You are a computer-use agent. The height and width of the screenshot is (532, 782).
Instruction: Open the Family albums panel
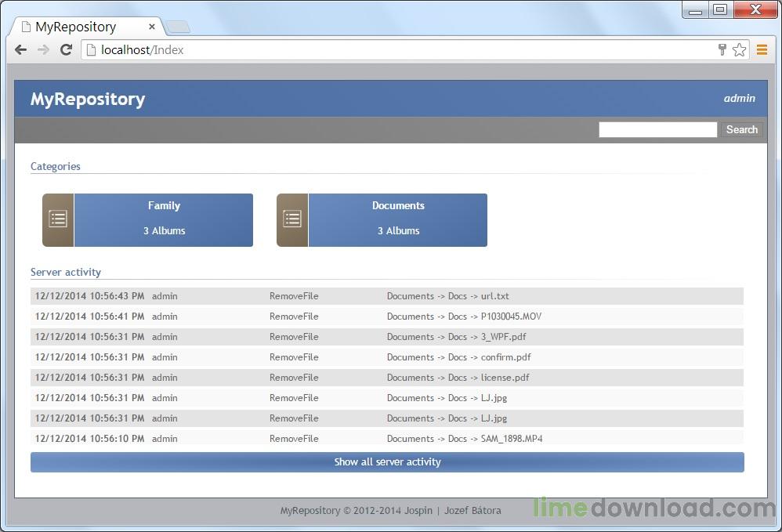point(163,219)
